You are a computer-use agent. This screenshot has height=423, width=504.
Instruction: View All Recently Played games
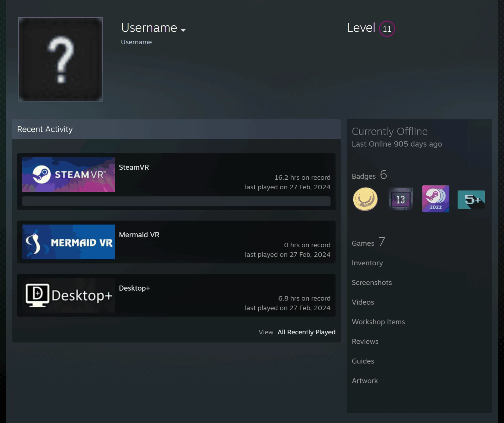(x=306, y=332)
